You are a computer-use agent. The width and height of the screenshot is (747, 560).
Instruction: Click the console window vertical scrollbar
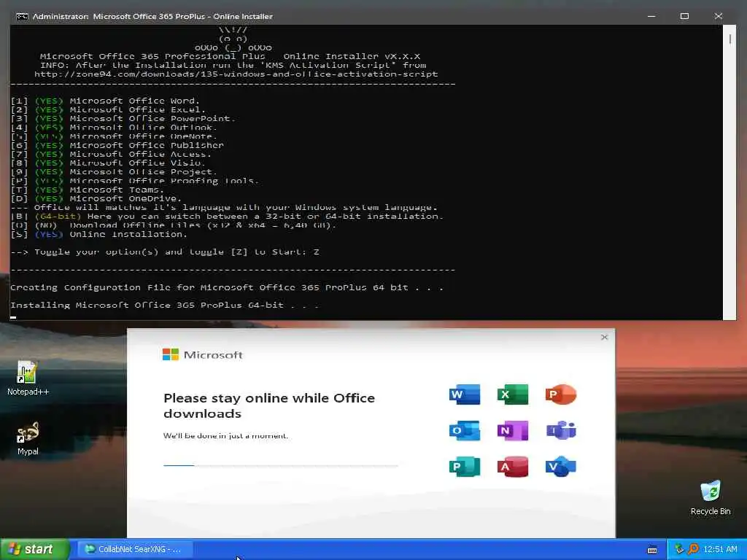[x=729, y=172]
